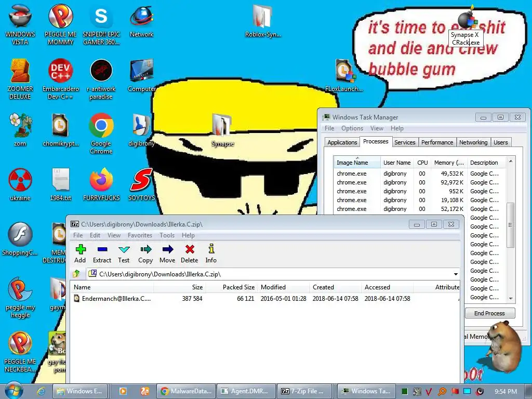Click the zom Plants vs Zombies icon
This screenshot has width=532, height=399.
[20, 130]
